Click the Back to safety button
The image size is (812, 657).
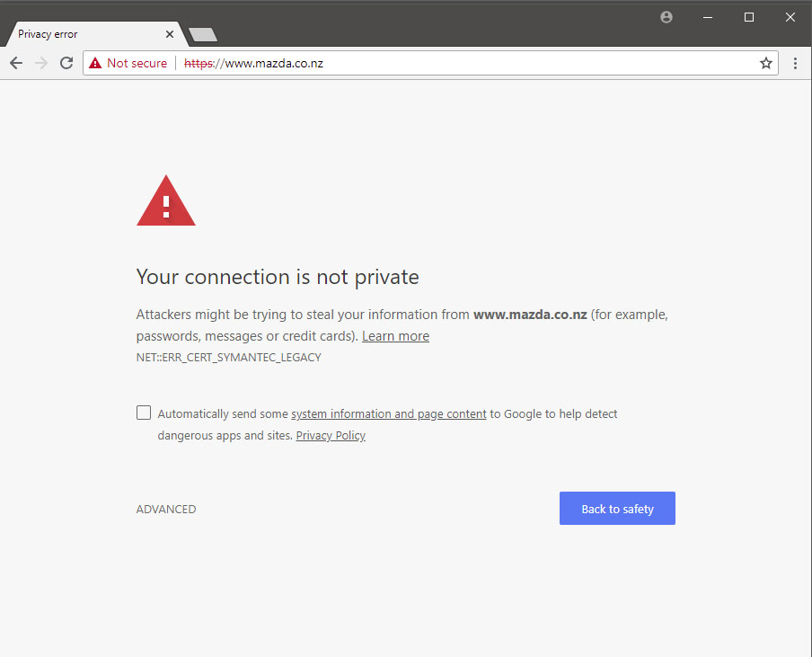(x=617, y=509)
